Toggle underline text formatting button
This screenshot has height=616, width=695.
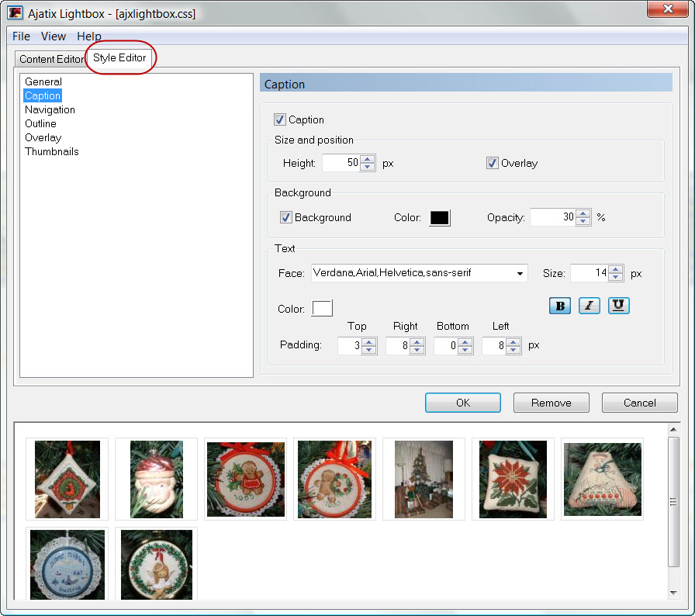pos(618,306)
